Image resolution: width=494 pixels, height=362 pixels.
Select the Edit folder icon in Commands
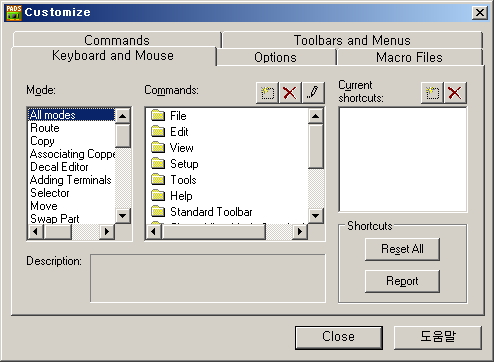tap(158, 132)
